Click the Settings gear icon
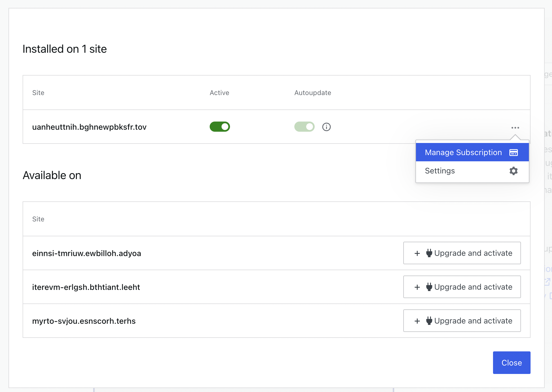Screen dimensions: 552x392 [513, 171]
